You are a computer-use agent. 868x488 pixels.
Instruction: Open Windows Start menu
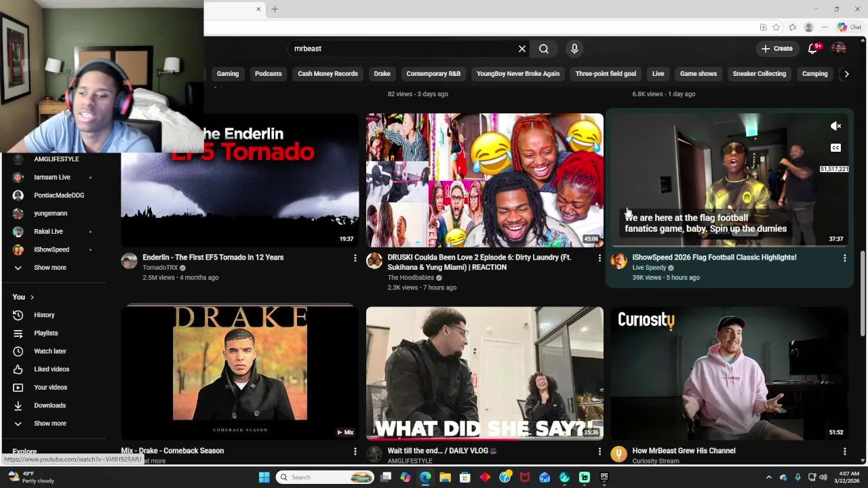(x=264, y=477)
